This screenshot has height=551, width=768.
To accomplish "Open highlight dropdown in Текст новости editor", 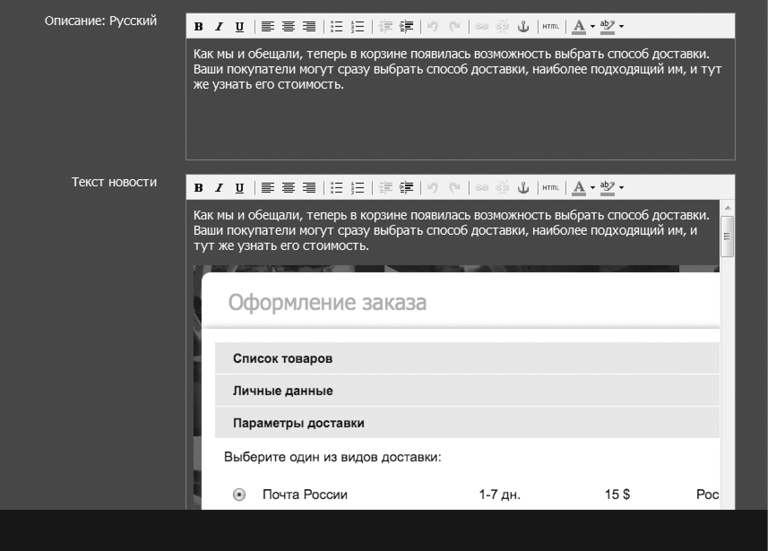I will [x=622, y=188].
